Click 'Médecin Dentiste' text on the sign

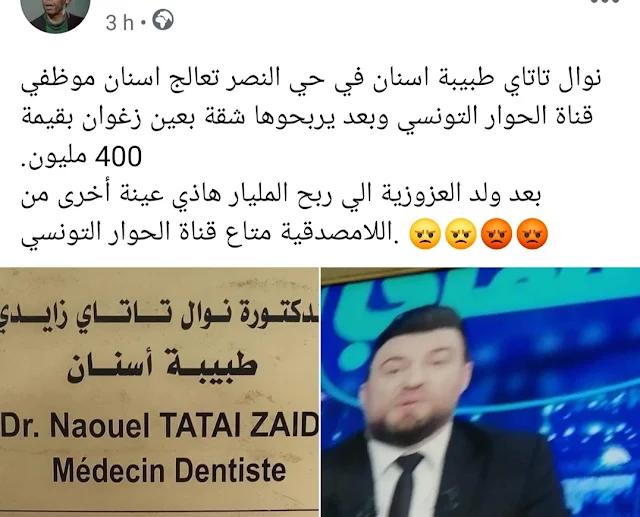click(x=169, y=470)
